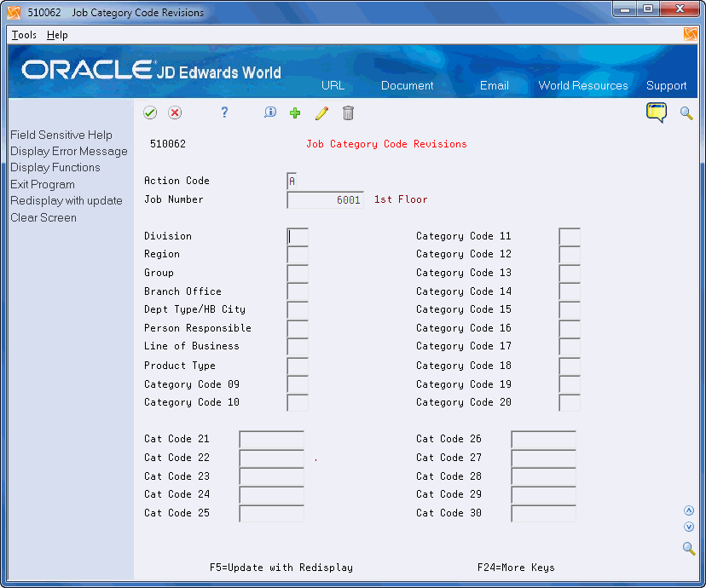
Task: Click the Group input field
Action: click(x=298, y=273)
